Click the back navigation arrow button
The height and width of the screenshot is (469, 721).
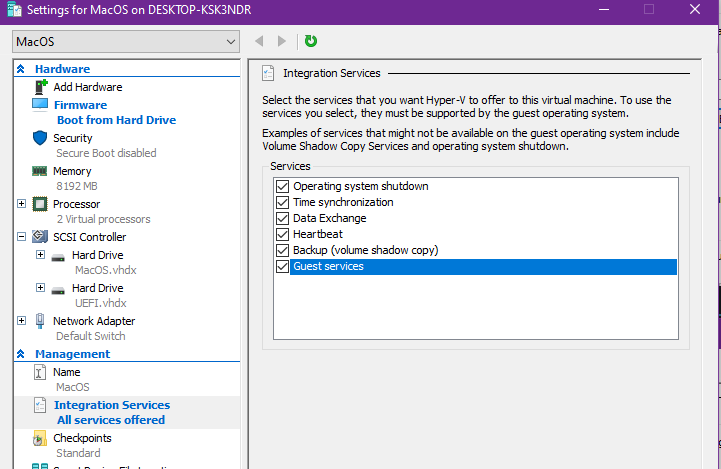259,41
